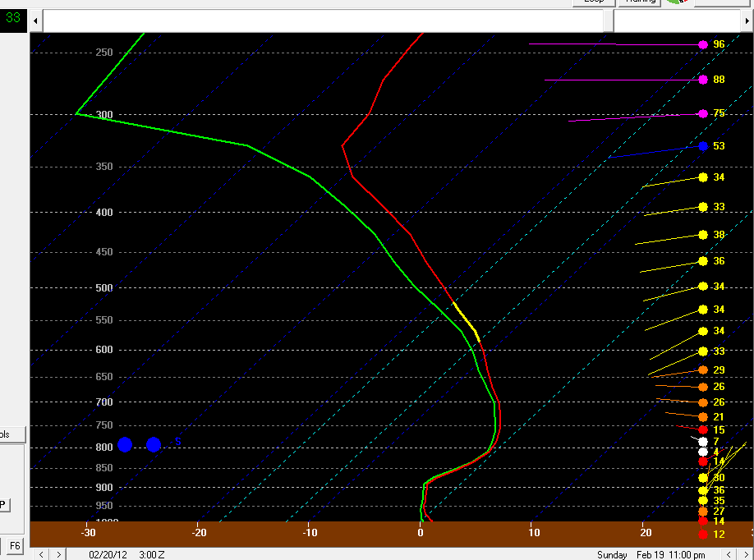Image resolution: width=754 pixels, height=560 pixels.
Task: Click the left blue precipitation dot near 800
Action: coord(125,445)
